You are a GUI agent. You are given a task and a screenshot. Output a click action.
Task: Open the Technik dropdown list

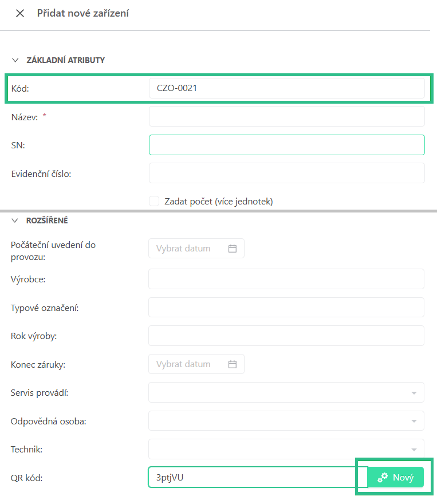(x=286, y=449)
